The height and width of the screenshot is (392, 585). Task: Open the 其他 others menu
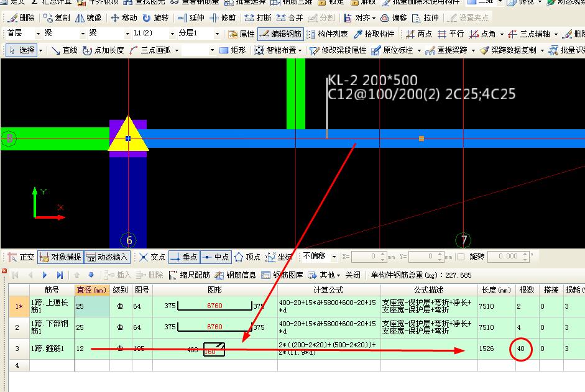324,275
